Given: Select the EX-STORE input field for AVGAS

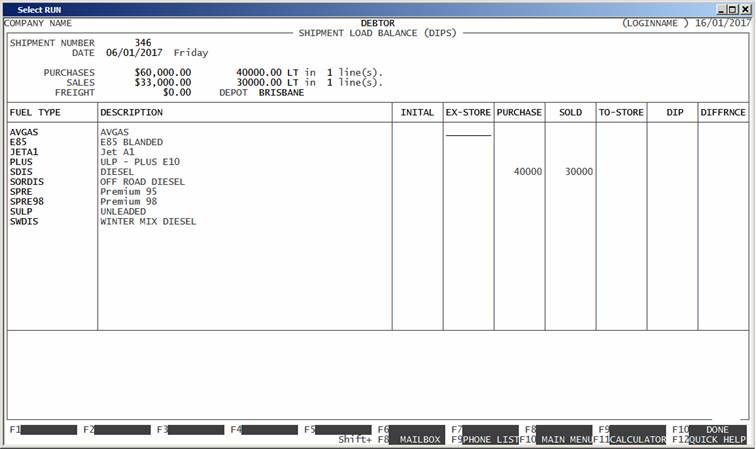Looking at the screenshot, I should click(x=468, y=132).
